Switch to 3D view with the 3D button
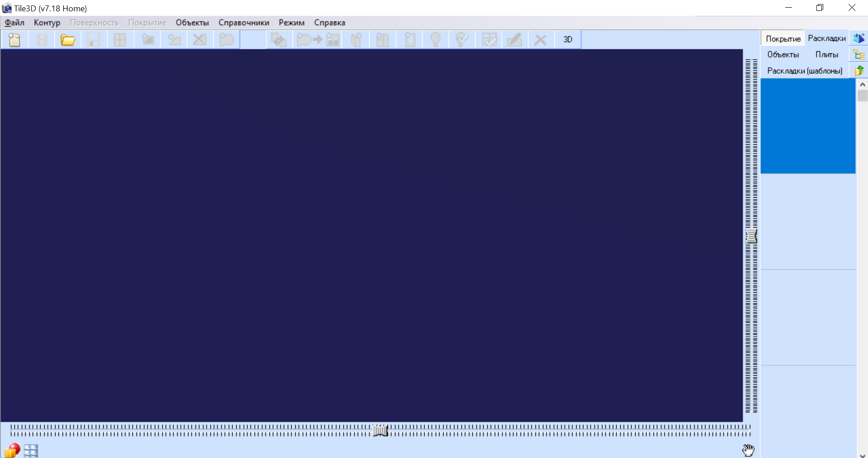Screen dimensions: 868x458 point(568,40)
